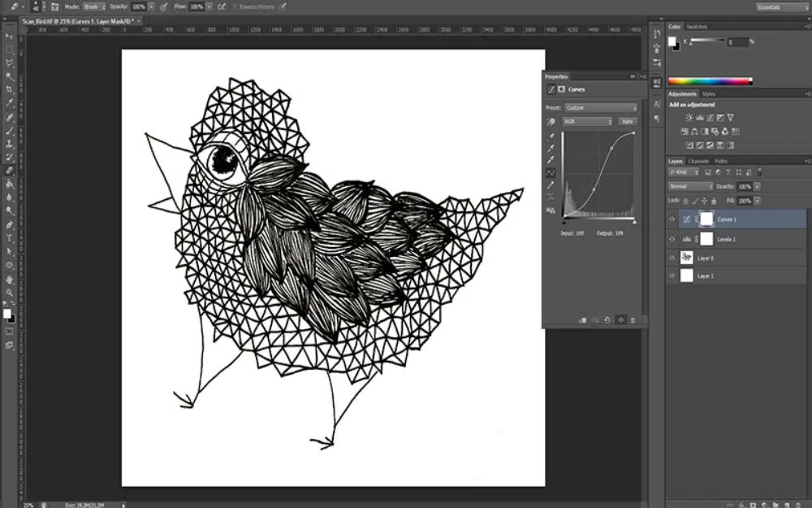
Task: Select the Crop tool in the toolbar
Action: (10, 89)
